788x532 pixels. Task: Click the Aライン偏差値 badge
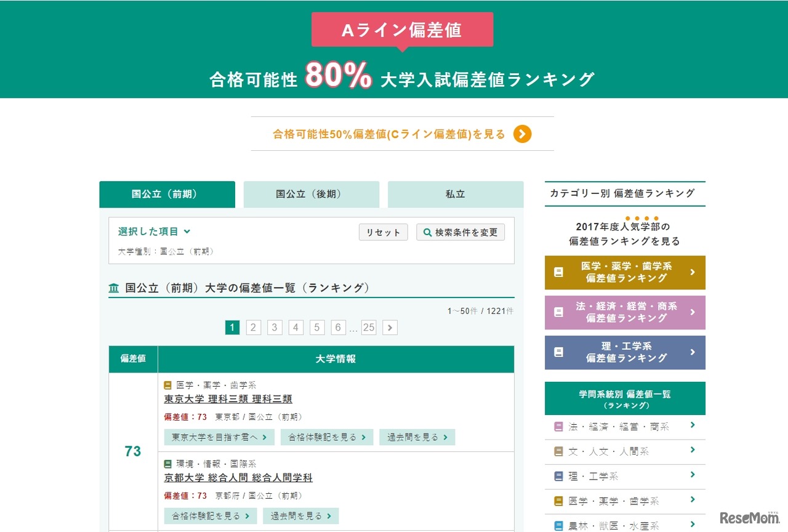coord(402,30)
